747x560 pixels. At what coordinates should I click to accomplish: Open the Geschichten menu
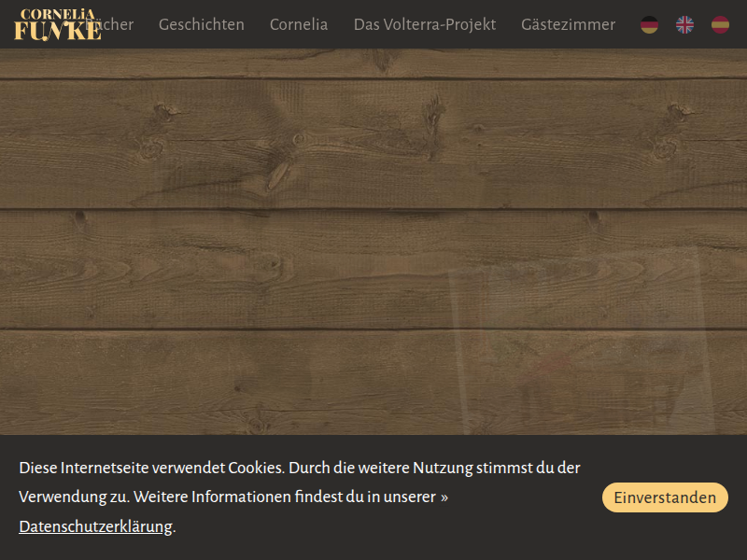(x=202, y=24)
